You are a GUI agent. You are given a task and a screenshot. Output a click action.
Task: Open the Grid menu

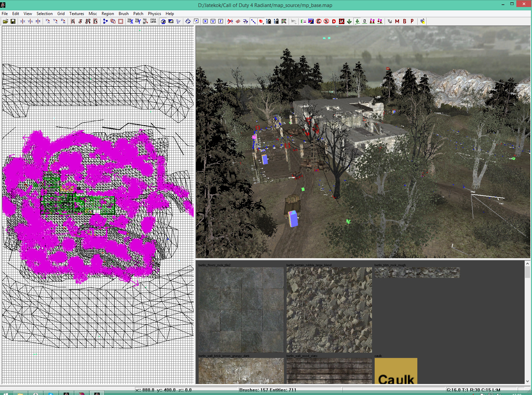61,14
